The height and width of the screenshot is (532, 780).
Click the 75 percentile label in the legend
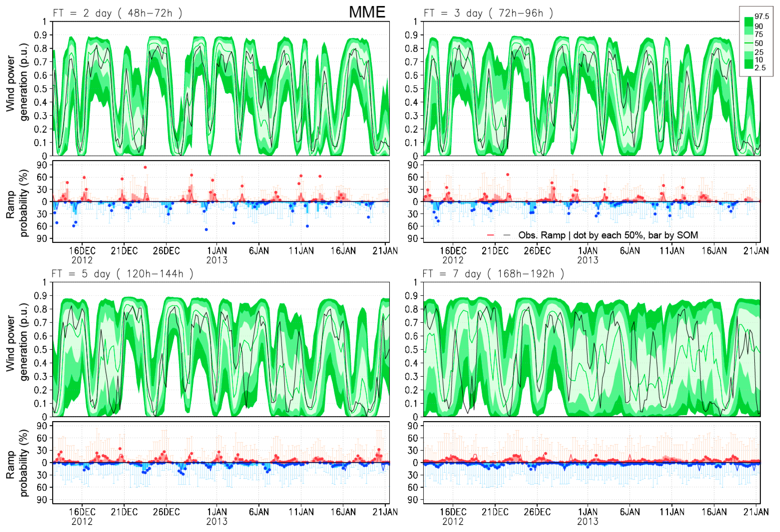(759, 35)
